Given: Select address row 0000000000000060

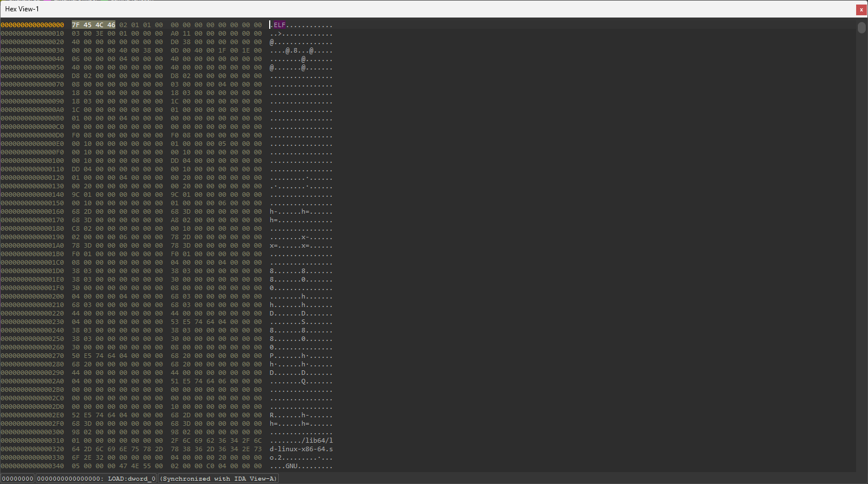Looking at the screenshot, I should coord(32,76).
